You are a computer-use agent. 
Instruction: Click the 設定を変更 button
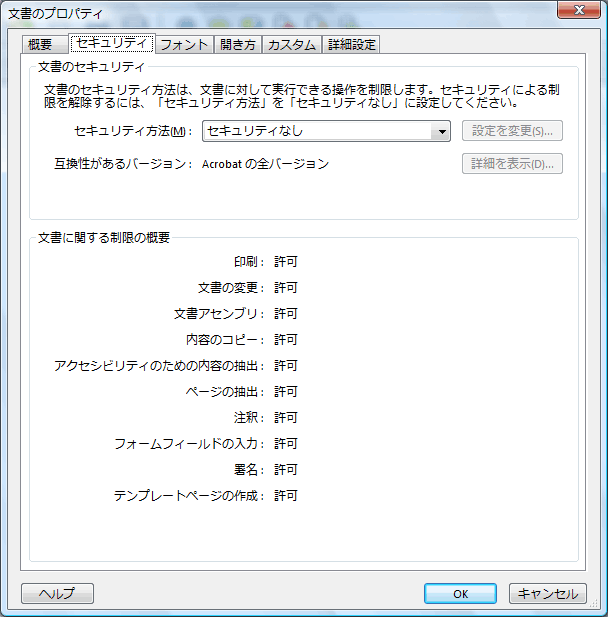click(x=512, y=131)
